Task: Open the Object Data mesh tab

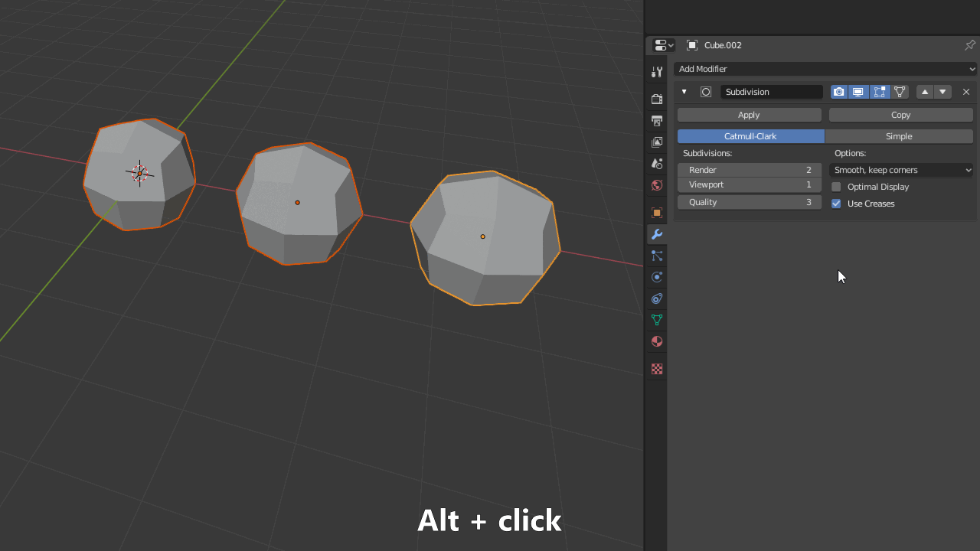Action: [657, 320]
